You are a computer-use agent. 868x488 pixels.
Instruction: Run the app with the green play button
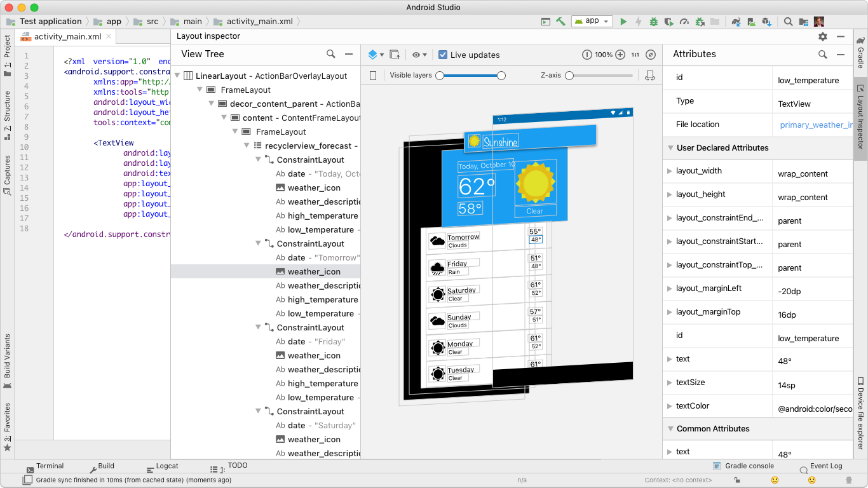[623, 22]
